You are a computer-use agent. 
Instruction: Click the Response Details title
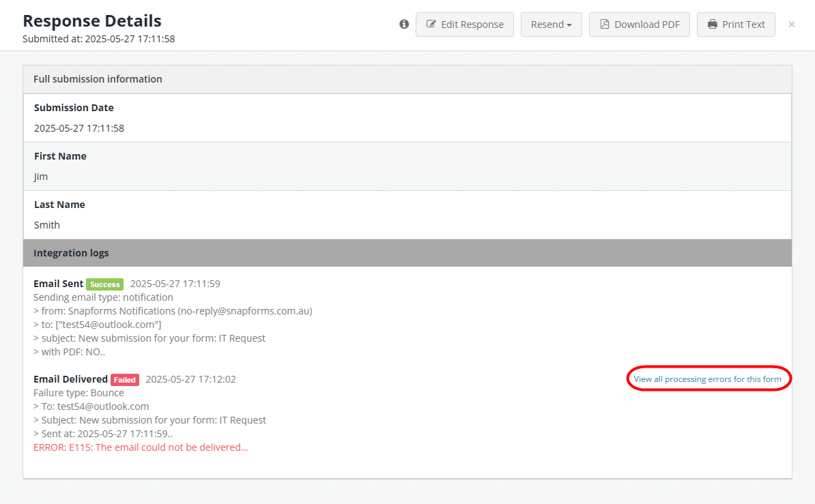pos(92,20)
